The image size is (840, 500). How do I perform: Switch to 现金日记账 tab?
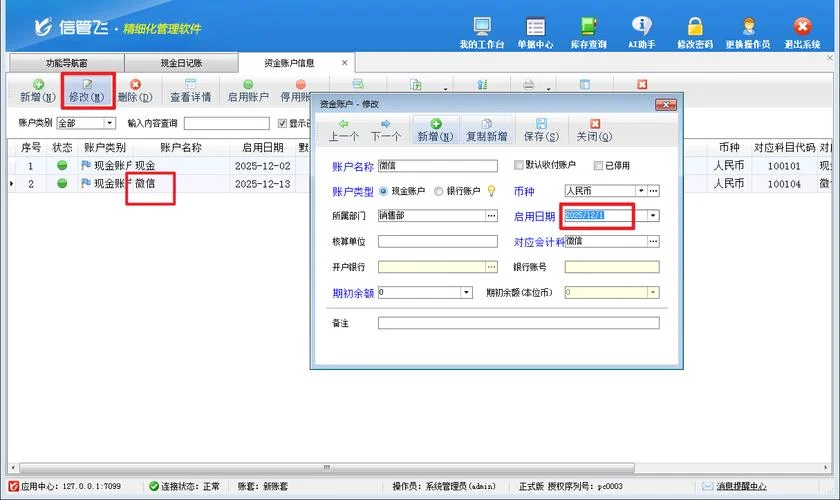pyautogui.click(x=182, y=63)
